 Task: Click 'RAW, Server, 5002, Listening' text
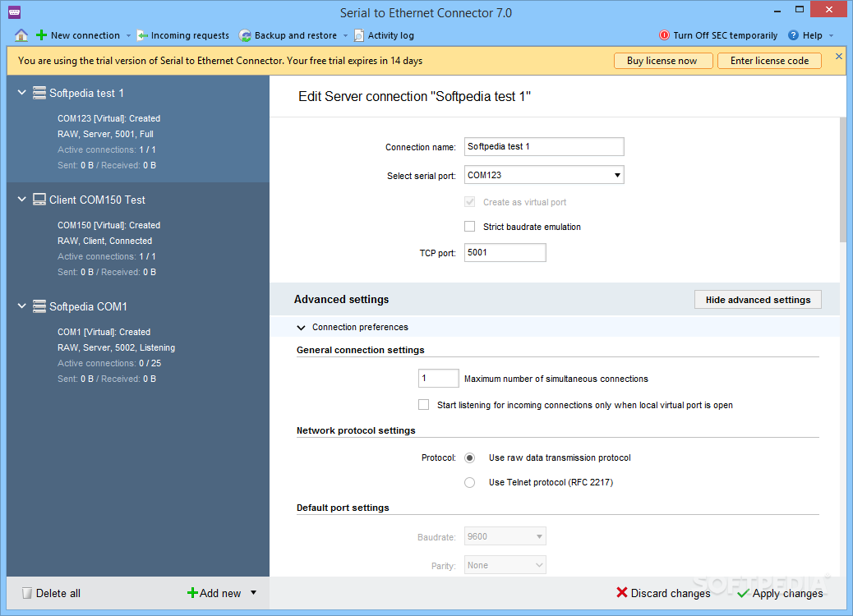click(117, 348)
